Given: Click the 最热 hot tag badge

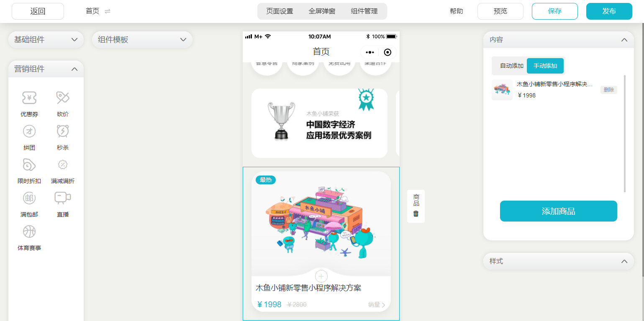Looking at the screenshot, I should pos(266,180).
